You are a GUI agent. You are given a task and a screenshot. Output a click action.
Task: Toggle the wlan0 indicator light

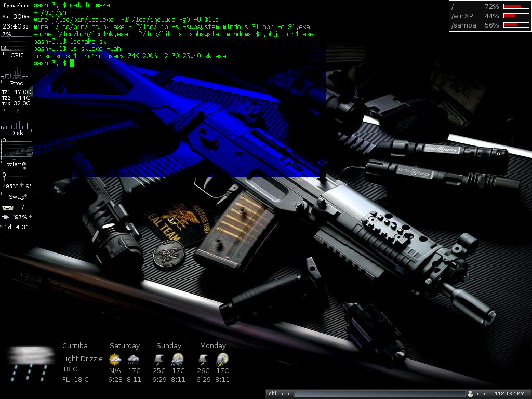[24, 164]
